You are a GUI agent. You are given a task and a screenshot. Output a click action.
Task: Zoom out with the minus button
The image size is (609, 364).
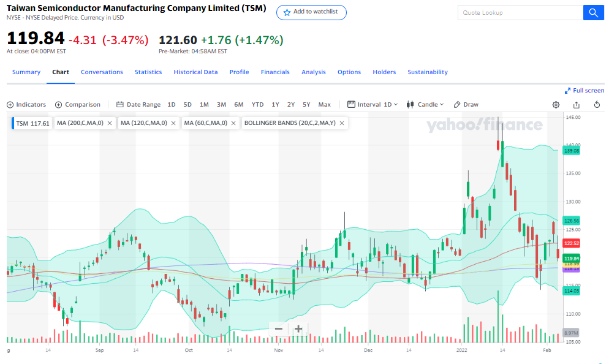click(x=279, y=329)
